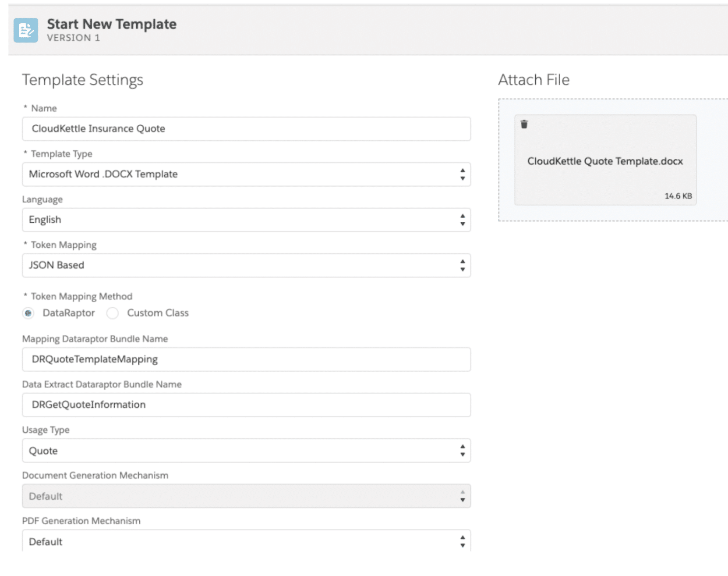Screen dimensions: 728x576
Task: Click the Mapping Dataraptor Bundle Name field
Action: tap(247, 359)
